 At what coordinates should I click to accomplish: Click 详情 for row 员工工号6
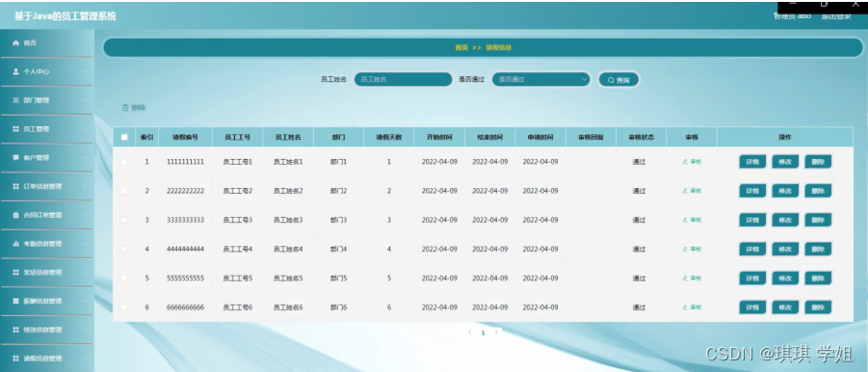(x=752, y=307)
